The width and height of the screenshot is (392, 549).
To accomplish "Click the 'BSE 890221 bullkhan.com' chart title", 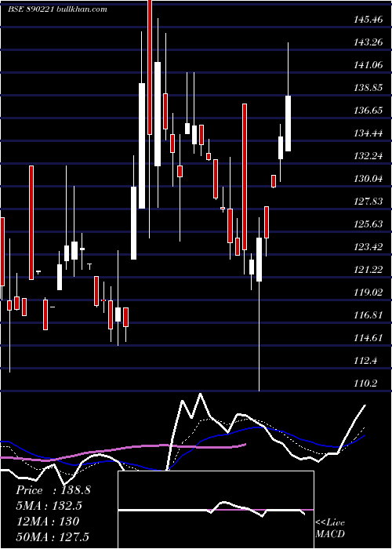I will coord(57,9).
